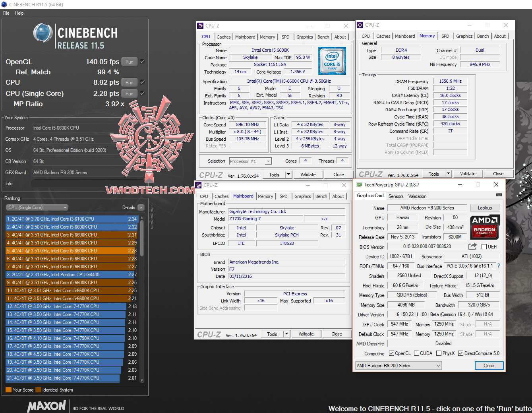Click the MP Ratio value 3.92 x
Screen dimensions: 532x413
(115, 104)
